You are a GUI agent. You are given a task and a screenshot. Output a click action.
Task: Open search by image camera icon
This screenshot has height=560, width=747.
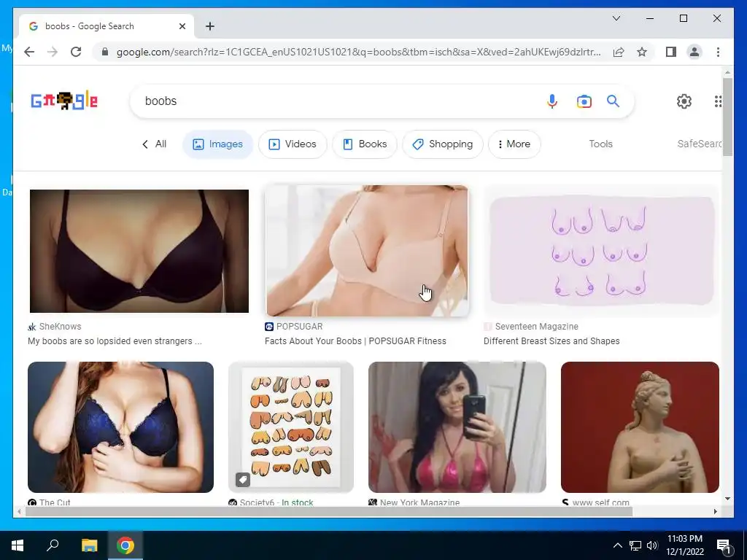(x=584, y=101)
